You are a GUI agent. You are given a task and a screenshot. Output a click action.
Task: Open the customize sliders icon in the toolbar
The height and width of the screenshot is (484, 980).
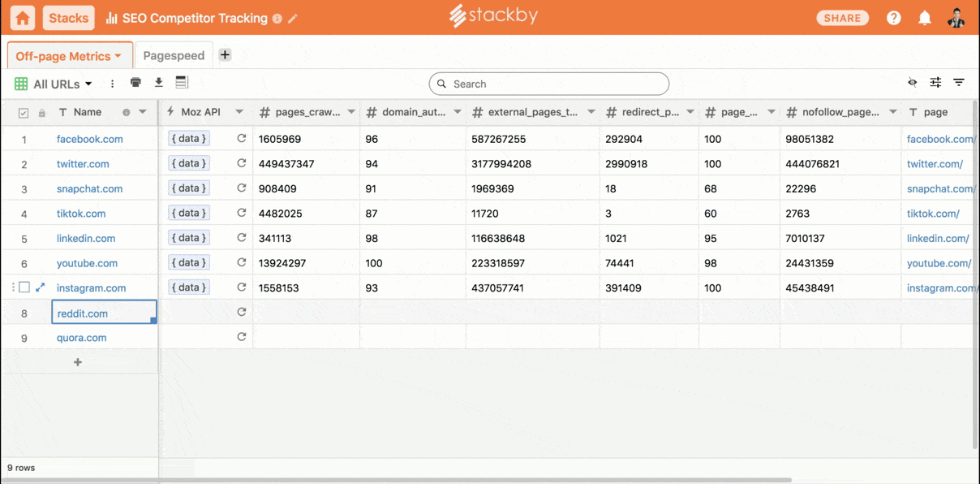935,83
